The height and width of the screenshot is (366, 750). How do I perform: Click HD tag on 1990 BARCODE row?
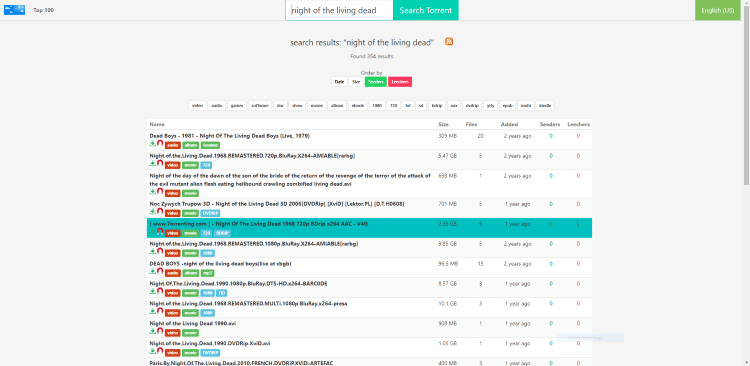pos(221,293)
